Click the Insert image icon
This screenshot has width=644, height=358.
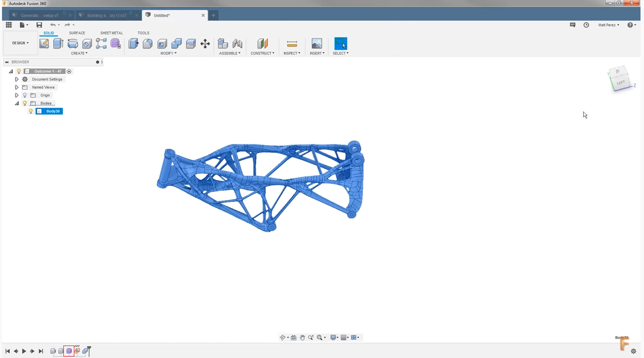tap(317, 44)
